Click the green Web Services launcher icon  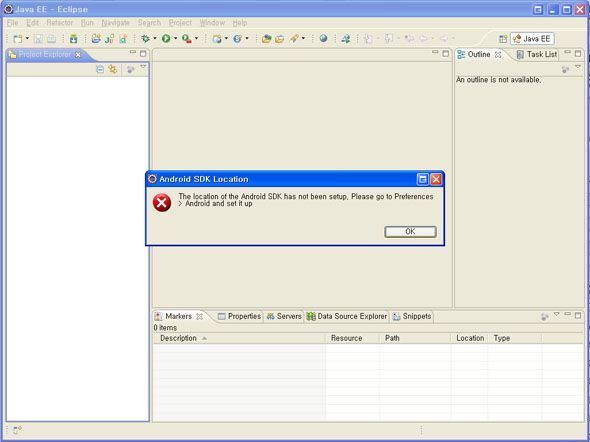(x=345, y=38)
